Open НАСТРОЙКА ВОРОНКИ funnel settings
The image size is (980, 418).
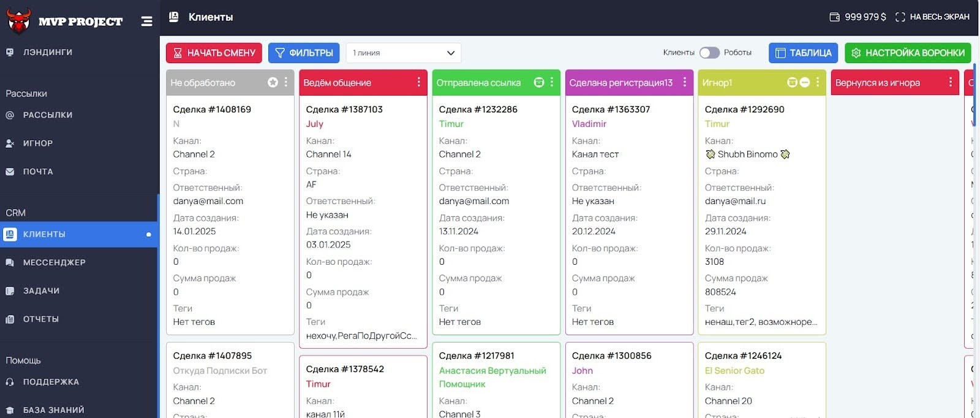coord(908,53)
